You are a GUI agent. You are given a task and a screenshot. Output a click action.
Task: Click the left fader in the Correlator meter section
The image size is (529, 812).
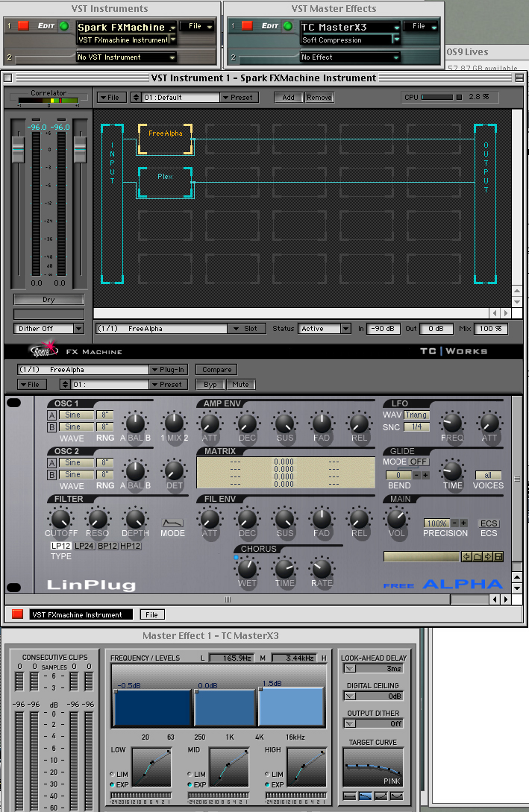point(18,149)
